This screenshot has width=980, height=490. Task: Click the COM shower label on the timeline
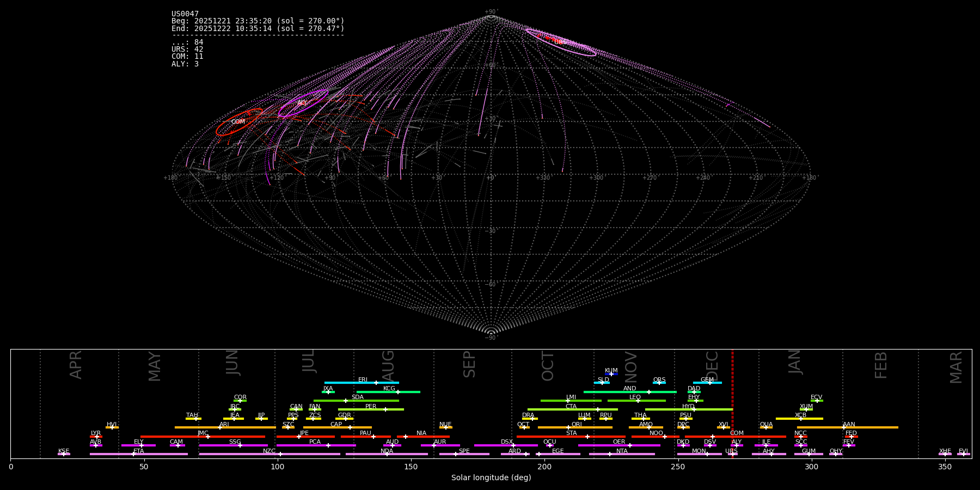[737, 433]
